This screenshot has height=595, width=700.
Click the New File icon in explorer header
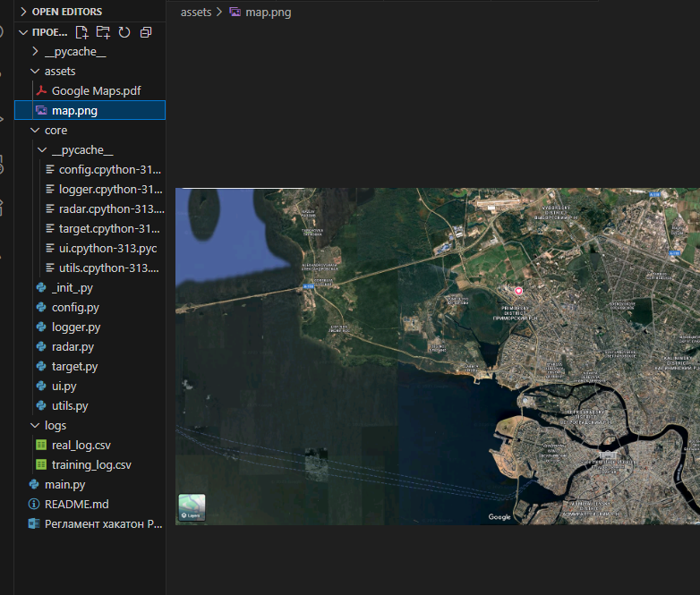pos(81,32)
